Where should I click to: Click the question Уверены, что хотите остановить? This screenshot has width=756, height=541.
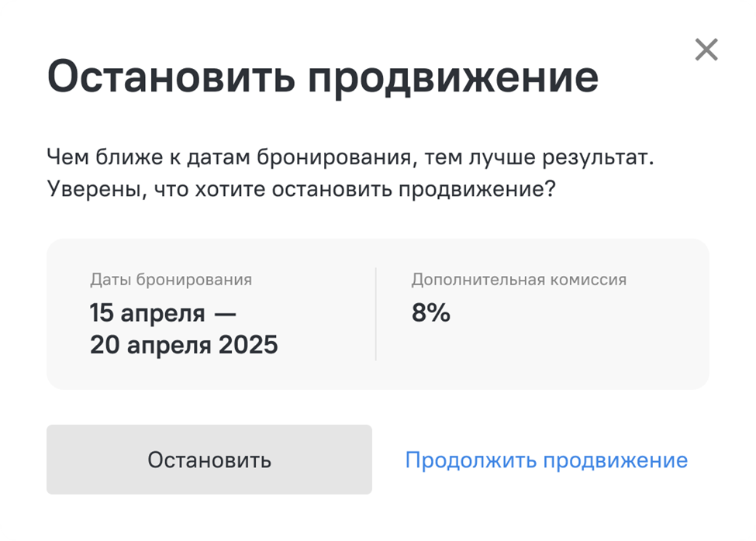tap(302, 189)
